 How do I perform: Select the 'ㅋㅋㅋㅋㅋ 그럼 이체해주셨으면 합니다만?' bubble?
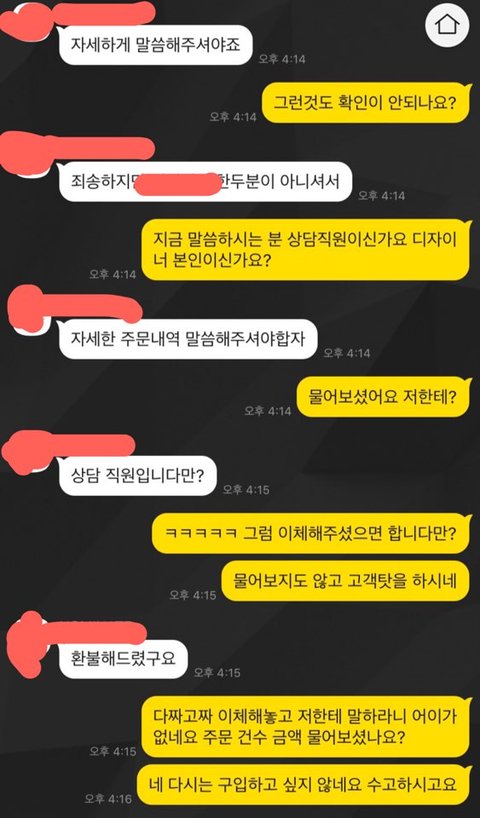311,534
